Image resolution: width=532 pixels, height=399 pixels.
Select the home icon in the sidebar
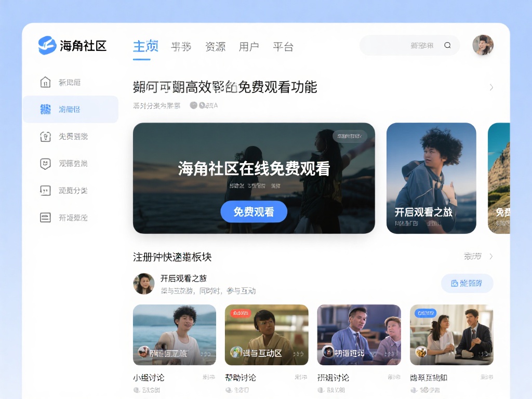pyautogui.click(x=46, y=82)
